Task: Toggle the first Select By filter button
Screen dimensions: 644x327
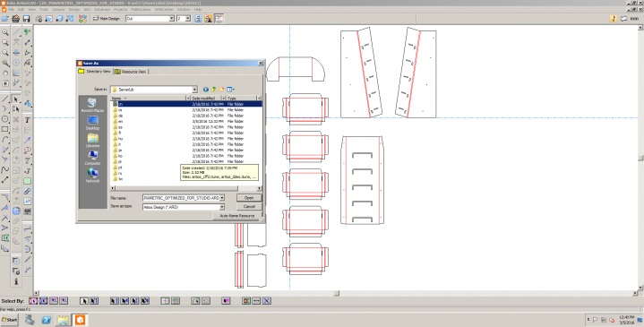Action: click(x=33, y=301)
